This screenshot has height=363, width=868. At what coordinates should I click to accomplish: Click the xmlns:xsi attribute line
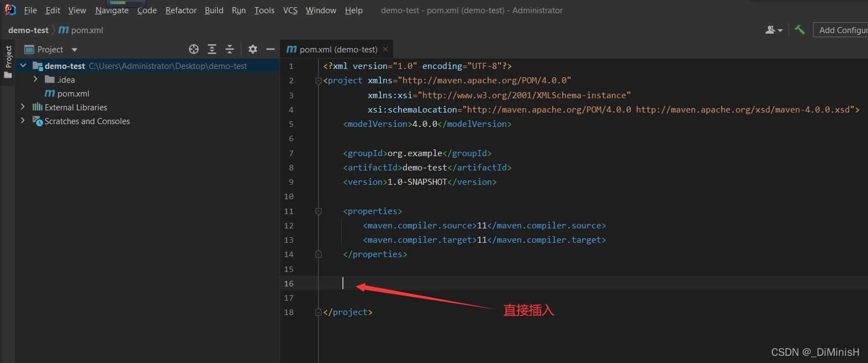tap(499, 95)
